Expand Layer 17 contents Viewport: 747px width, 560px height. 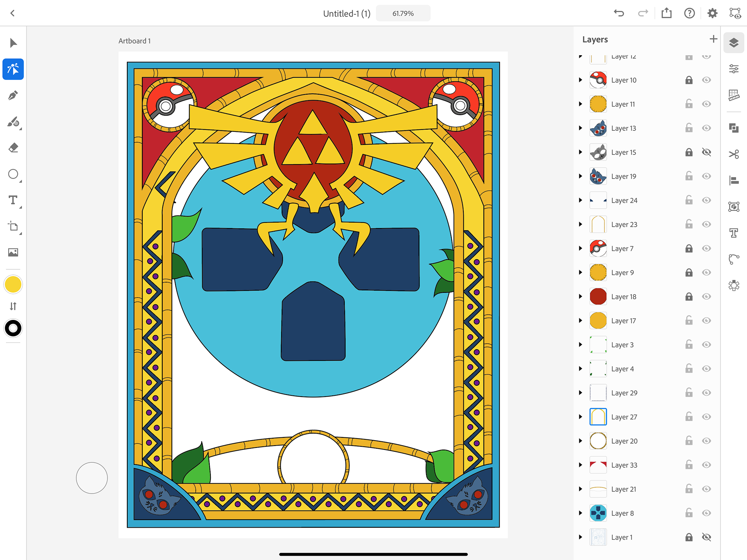(580, 321)
